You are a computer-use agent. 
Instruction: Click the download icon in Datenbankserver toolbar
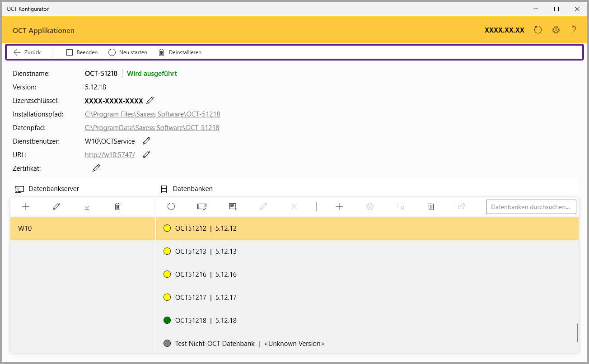pyautogui.click(x=87, y=206)
